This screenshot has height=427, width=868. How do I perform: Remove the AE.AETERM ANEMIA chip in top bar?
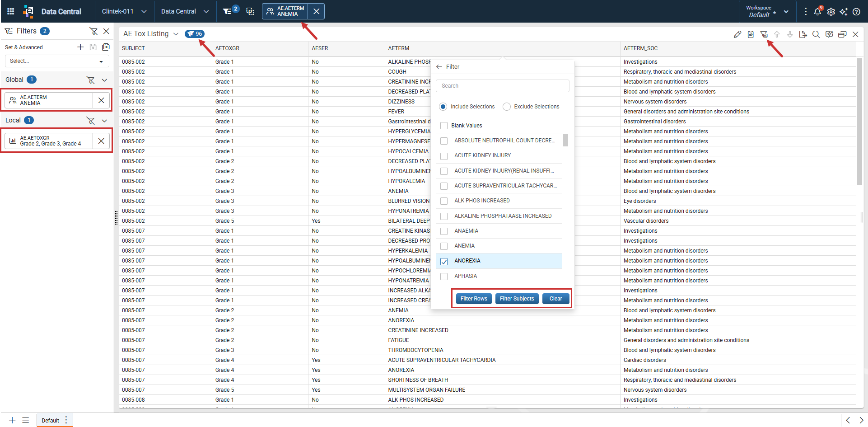pyautogui.click(x=316, y=11)
